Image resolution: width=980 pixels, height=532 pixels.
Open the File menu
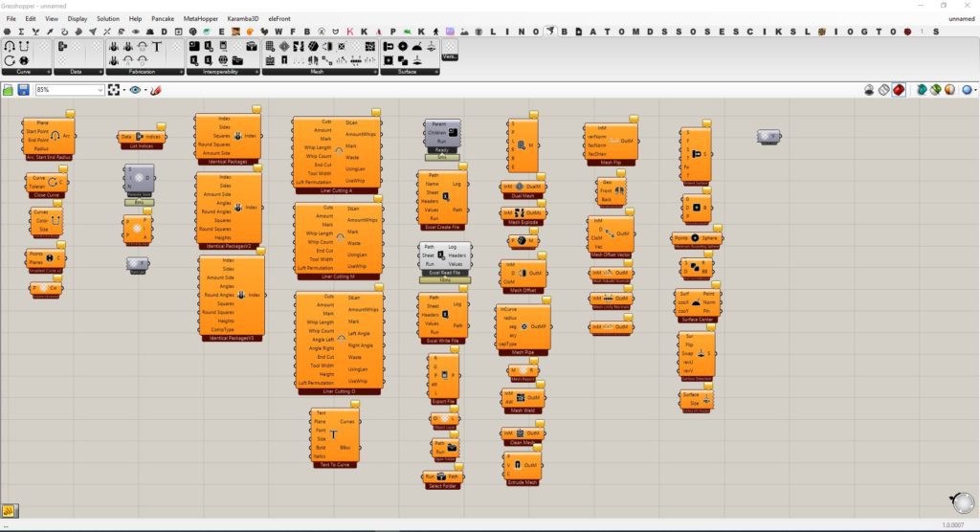pyautogui.click(x=11, y=19)
